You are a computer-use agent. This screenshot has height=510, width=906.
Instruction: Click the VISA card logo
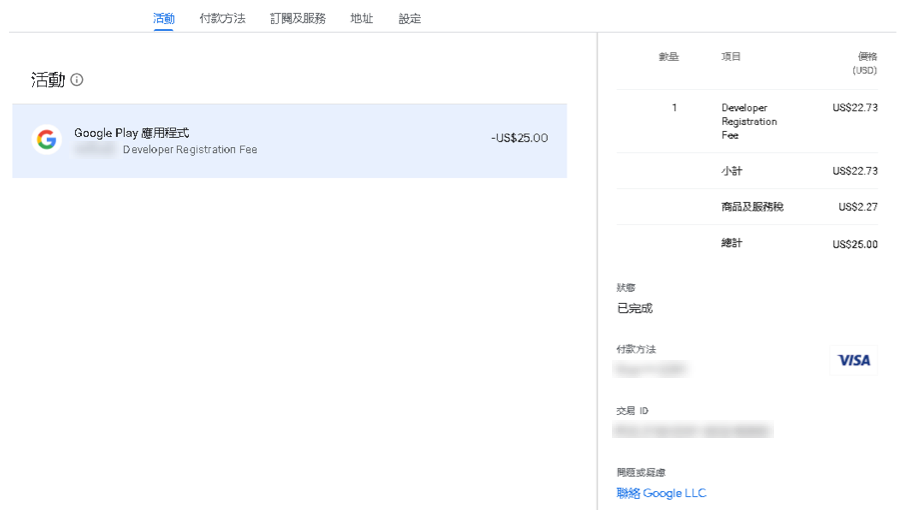853,360
